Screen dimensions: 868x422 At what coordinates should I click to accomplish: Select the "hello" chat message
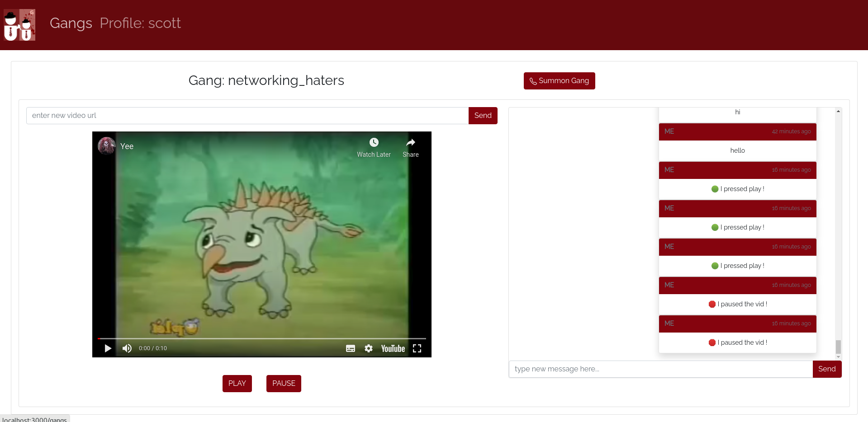tap(738, 150)
